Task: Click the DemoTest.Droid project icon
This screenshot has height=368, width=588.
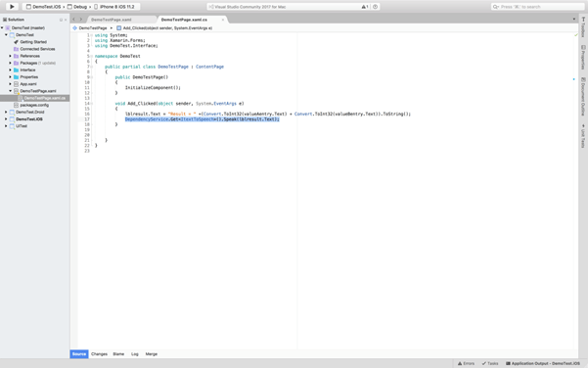Action: (12, 112)
